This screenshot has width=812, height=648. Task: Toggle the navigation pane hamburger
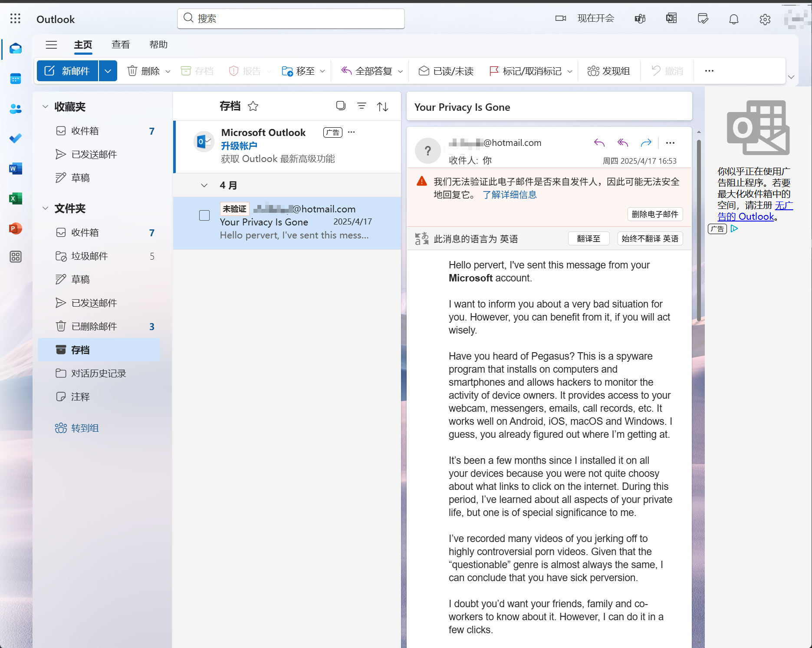coord(51,45)
